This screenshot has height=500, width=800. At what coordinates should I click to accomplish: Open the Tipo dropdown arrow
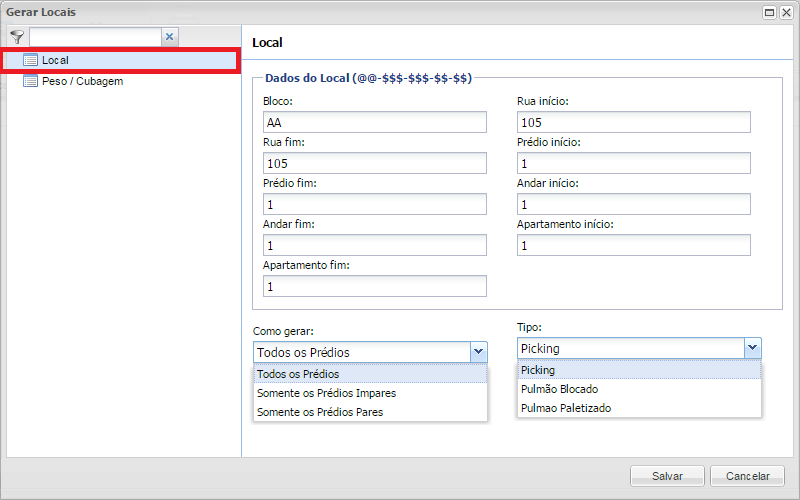point(752,348)
